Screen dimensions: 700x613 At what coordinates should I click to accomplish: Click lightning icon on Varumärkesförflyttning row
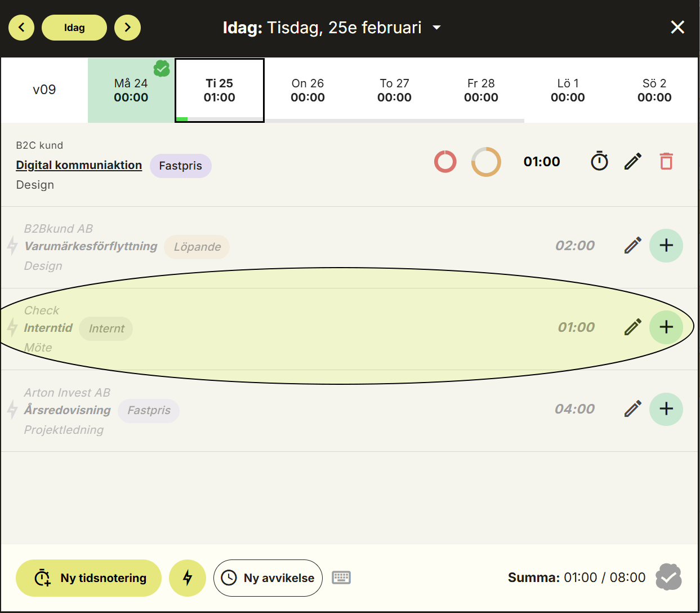coord(12,246)
